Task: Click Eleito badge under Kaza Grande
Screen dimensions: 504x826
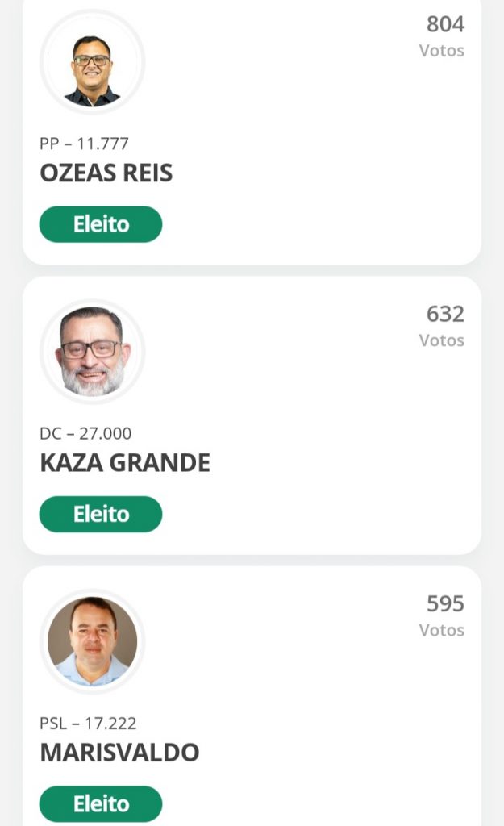Action: pos(101,514)
